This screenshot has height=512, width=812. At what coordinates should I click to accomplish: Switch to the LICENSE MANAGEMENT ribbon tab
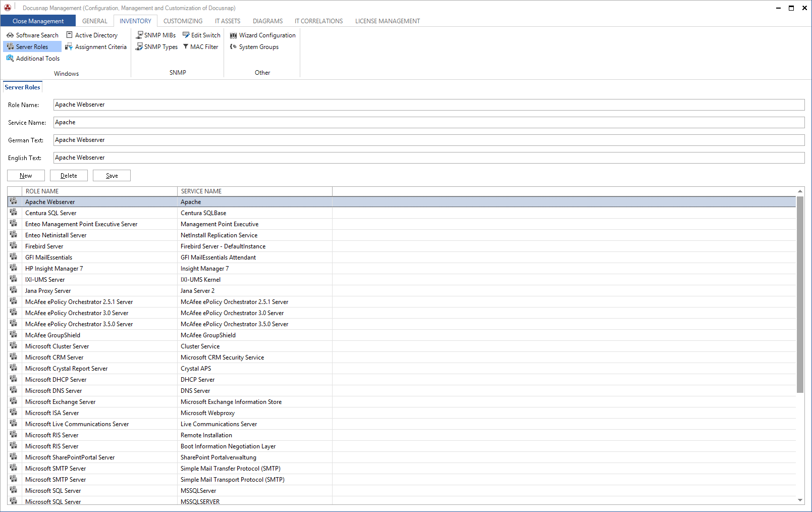tap(388, 21)
